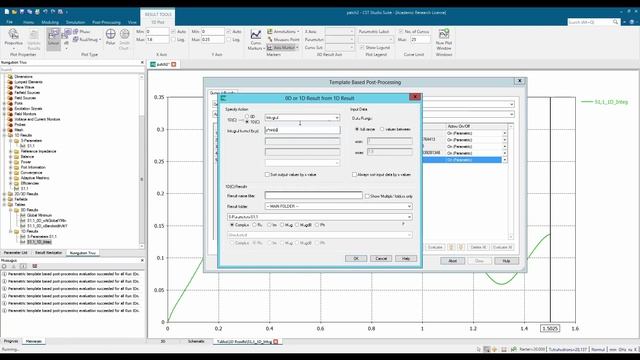Click Delete All in Template Based Post-Processing
This screenshot has height=360, width=640.
point(478,247)
